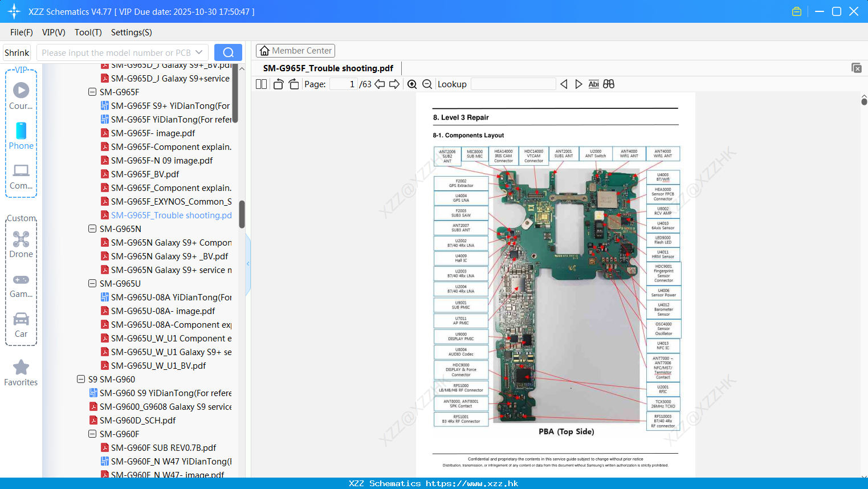Click the binoculars search icon
The height and width of the screenshot is (489, 868).
point(609,84)
